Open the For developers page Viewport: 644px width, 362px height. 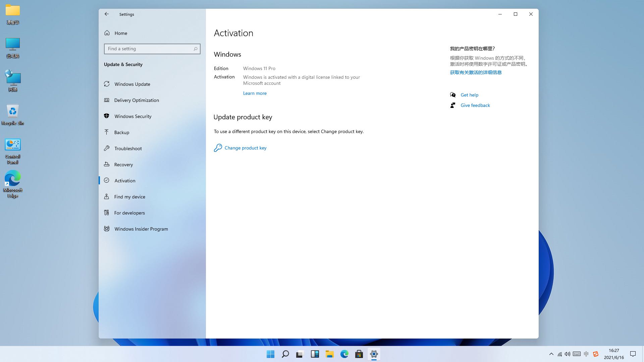coord(129,213)
